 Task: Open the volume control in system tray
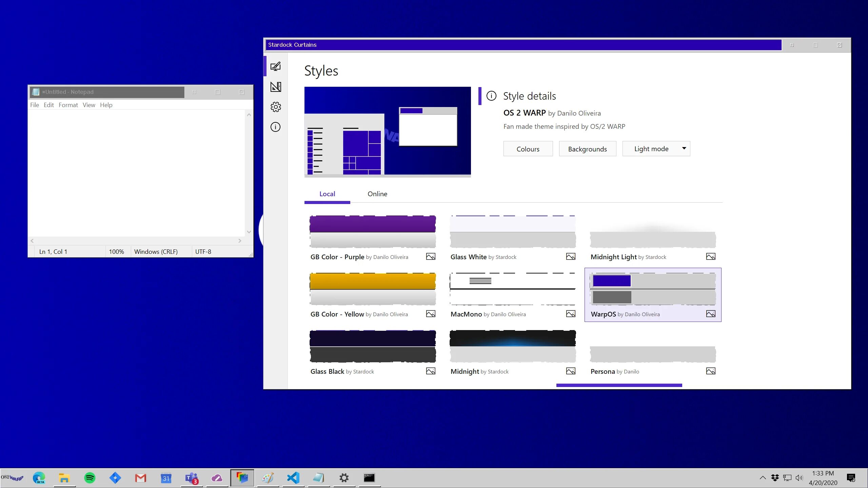coord(799,478)
